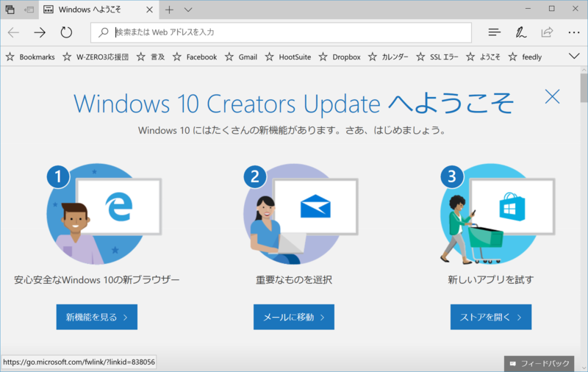Open the Settings and more menu

click(x=574, y=32)
